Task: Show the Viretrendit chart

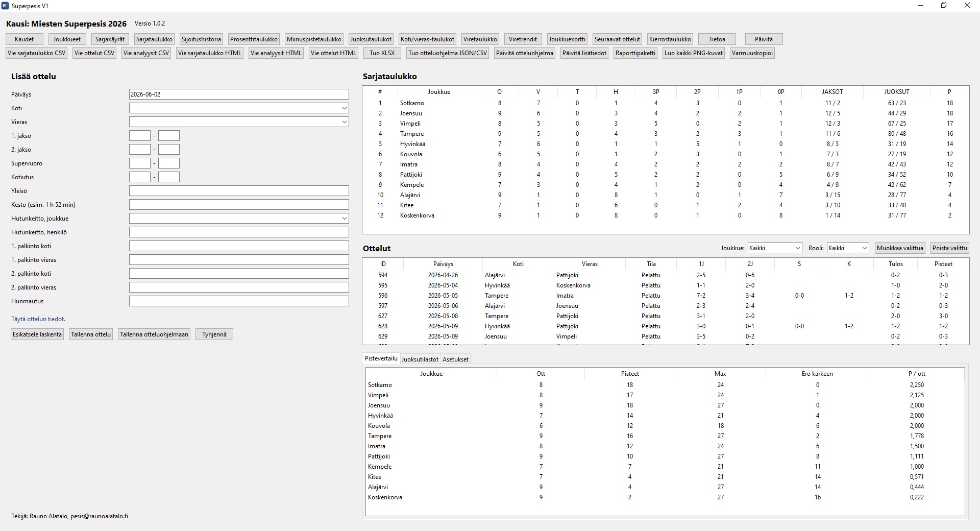Action: [x=523, y=39]
